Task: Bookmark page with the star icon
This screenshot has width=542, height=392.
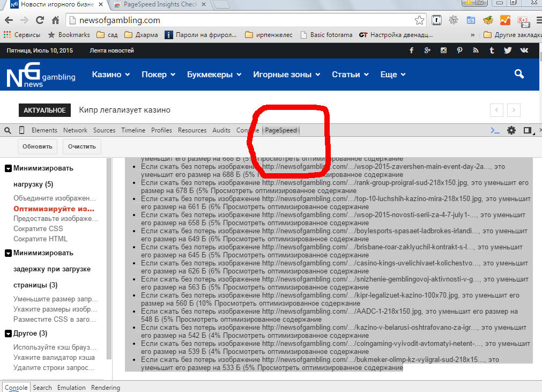Action: point(419,20)
